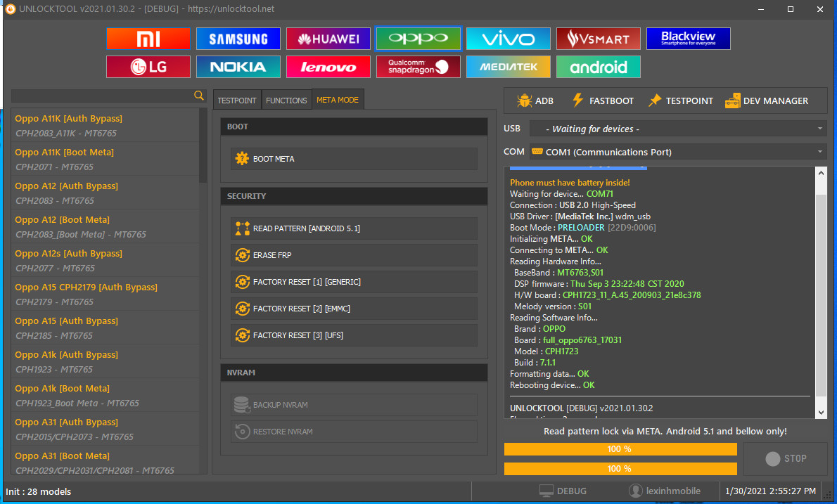Select the Lenovo brand logo

328,67
